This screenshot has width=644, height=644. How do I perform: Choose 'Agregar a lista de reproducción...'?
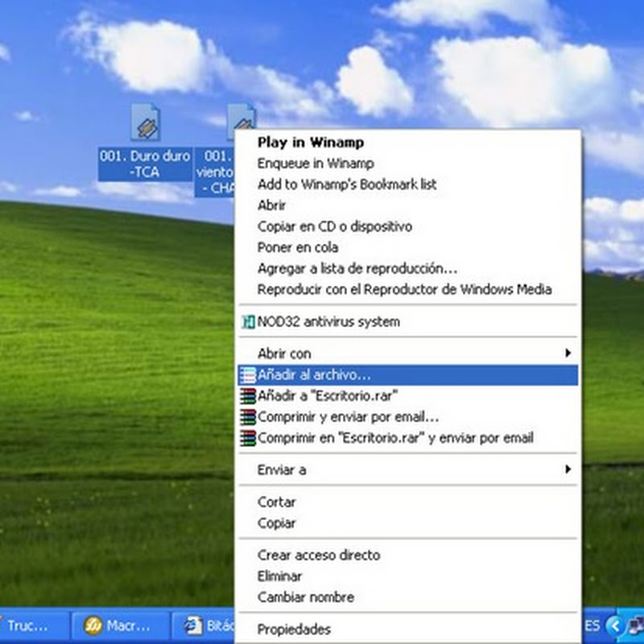point(408,269)
